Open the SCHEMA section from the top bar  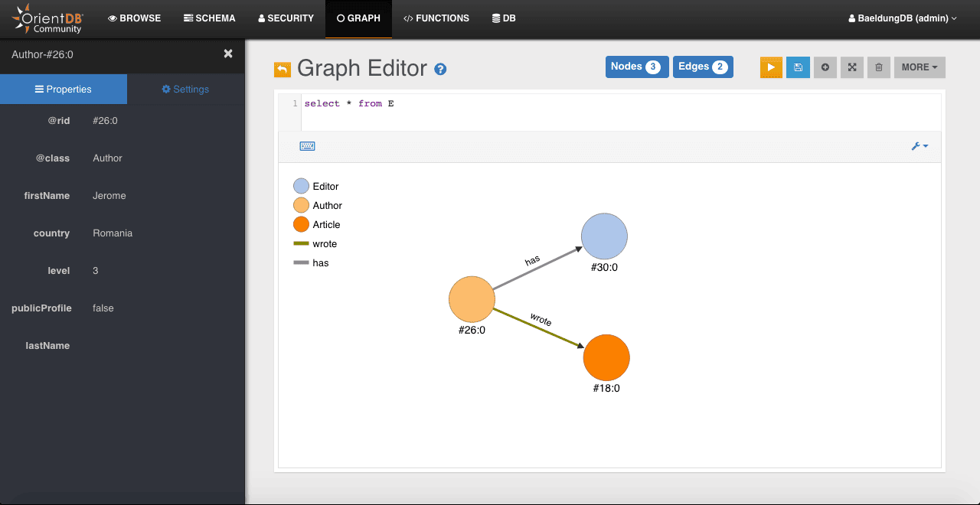pos(209,18)
